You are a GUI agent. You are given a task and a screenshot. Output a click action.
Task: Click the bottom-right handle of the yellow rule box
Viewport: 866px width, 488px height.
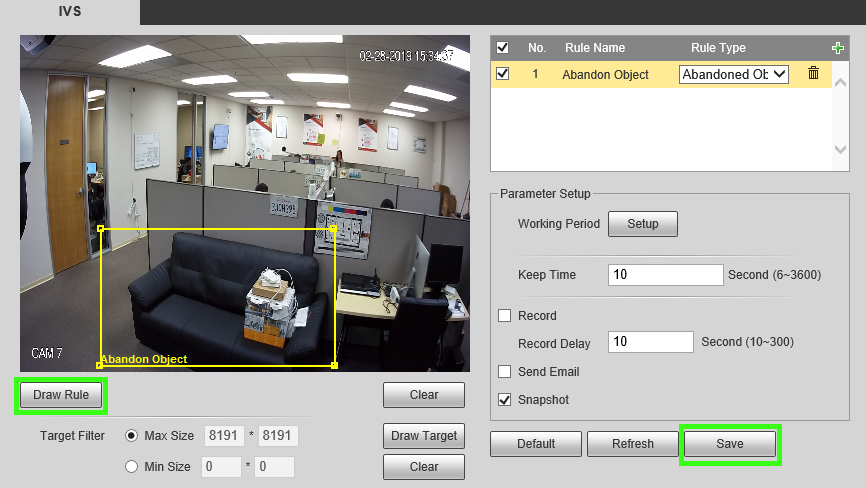point(334,365)
